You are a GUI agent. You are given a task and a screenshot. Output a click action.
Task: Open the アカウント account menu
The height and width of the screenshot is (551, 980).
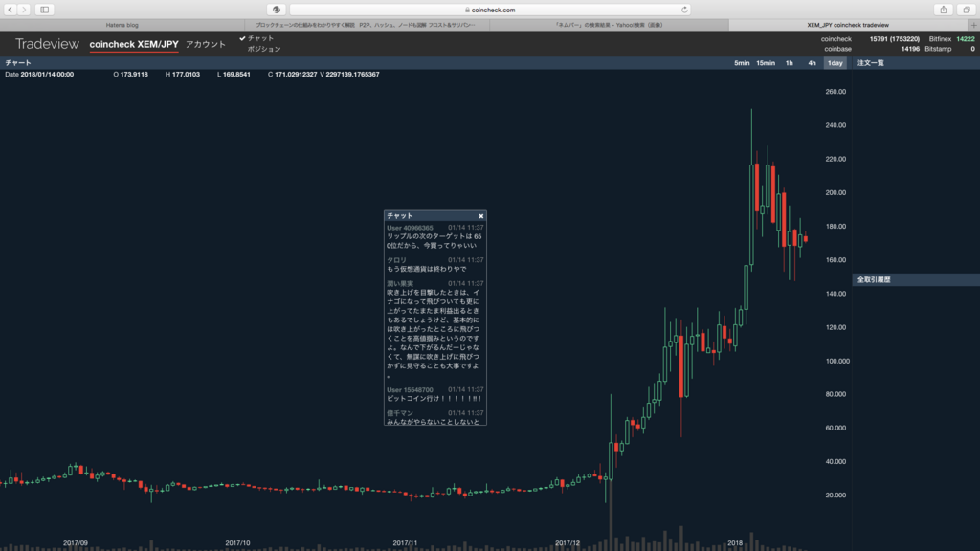[x=206, y=44]
